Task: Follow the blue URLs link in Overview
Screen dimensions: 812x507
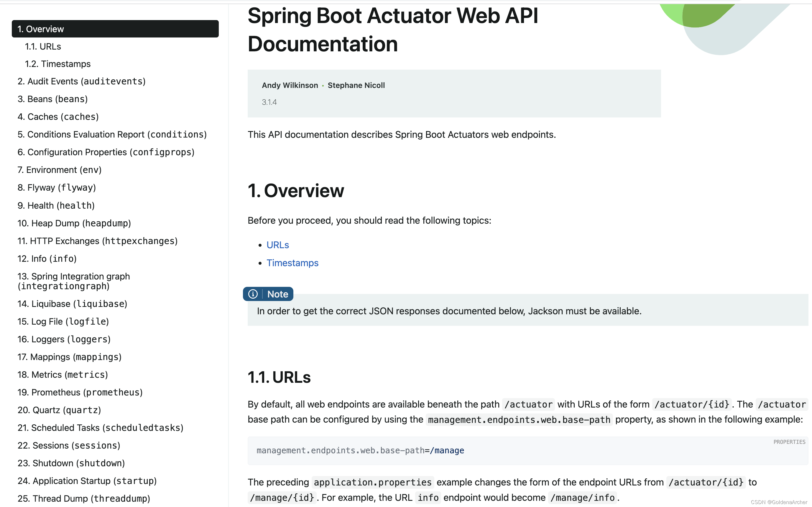Action: tap(278, 245)
